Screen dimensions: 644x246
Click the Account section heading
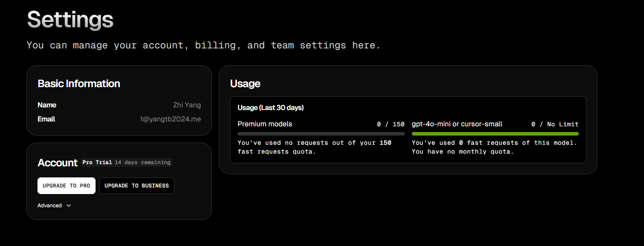coord(57,163)
